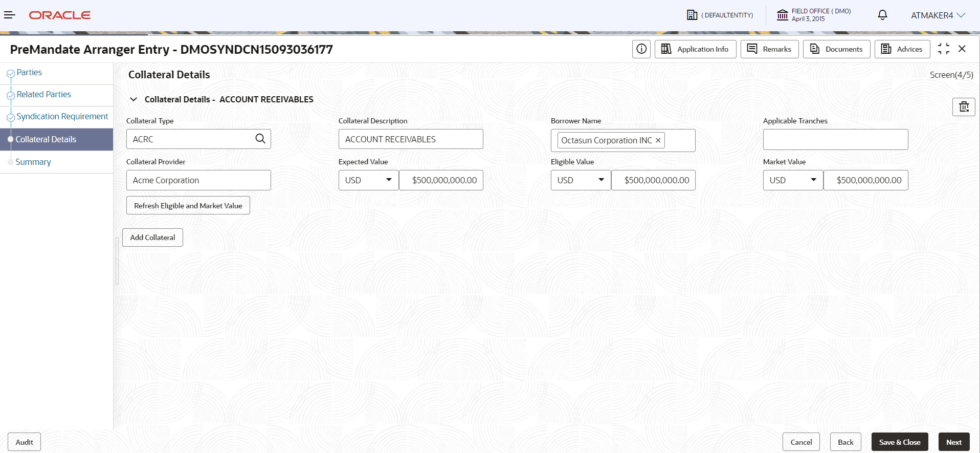Open Eligible Value currency dropdown

point(581,180)
